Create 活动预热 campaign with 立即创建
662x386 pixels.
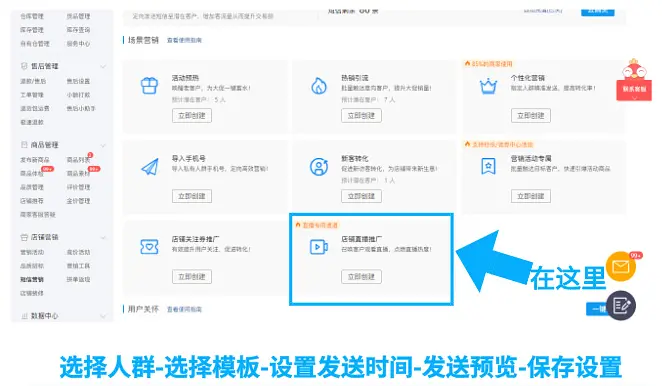click(x=192, y=115)
